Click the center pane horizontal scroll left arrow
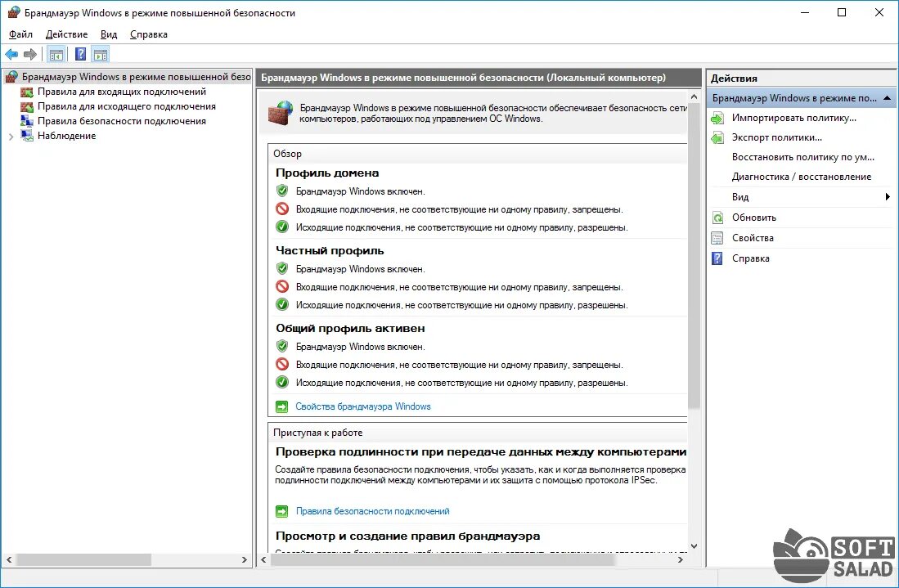899x588 pixels. (x=263, y=559)
